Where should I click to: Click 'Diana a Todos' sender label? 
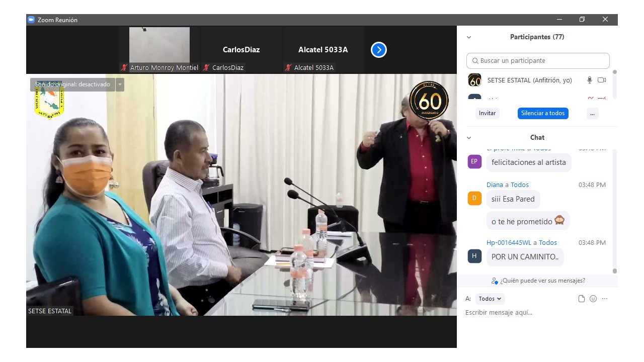coord(508,185)
